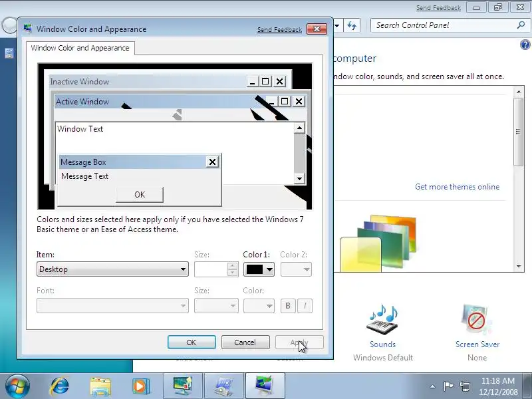Click the black Color 1 swatch
Image resolution: width=532 pixels, height=399 pixels.
click(255, 269)
